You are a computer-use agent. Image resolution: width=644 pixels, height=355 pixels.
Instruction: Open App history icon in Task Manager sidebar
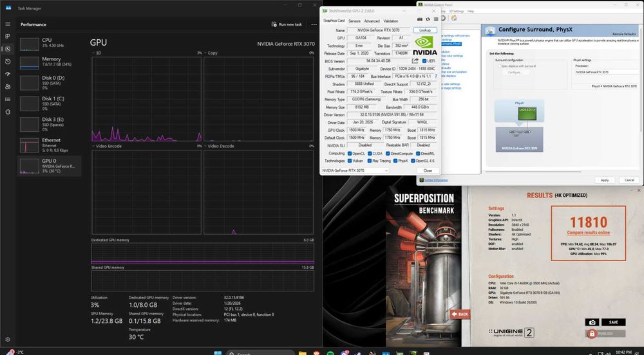tap(8, 62)
